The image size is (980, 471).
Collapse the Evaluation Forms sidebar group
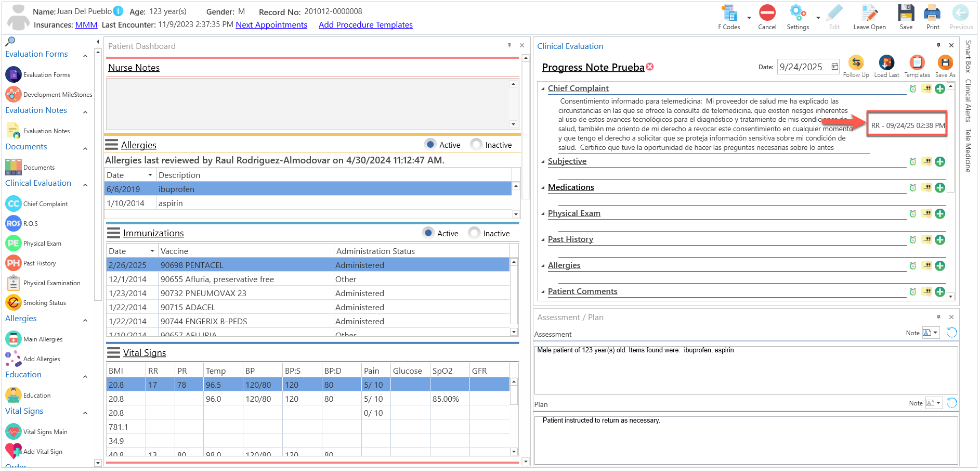tap(85, 55)
